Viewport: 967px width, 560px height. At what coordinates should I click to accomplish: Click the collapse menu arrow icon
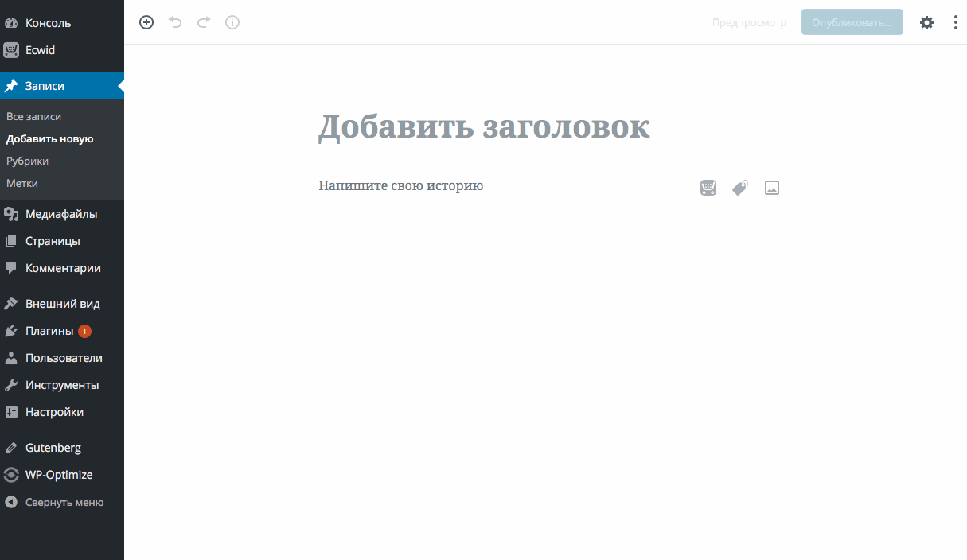click(11, 502)
